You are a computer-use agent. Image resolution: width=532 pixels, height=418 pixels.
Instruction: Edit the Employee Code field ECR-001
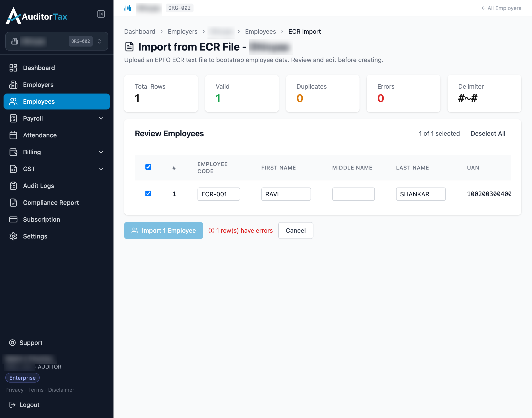click(x=219, y=194)
